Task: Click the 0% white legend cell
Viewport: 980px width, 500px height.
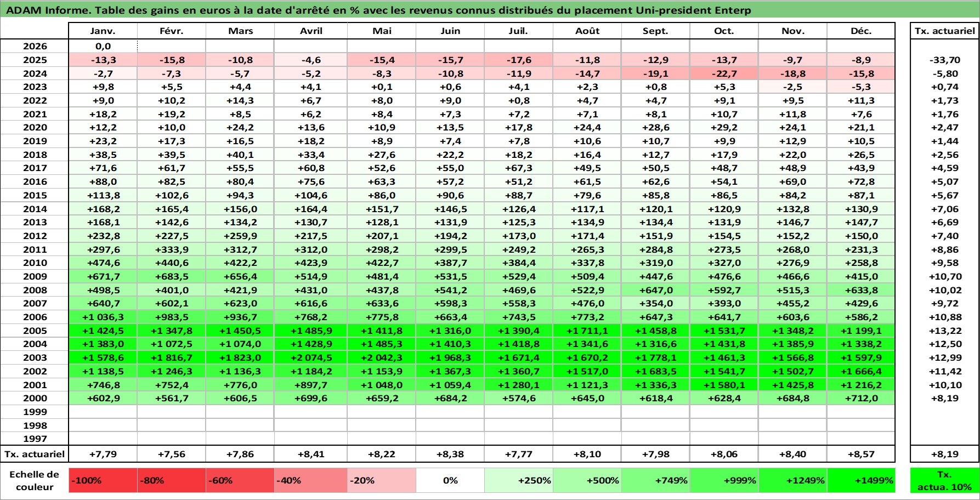Action: click(450, 480)
